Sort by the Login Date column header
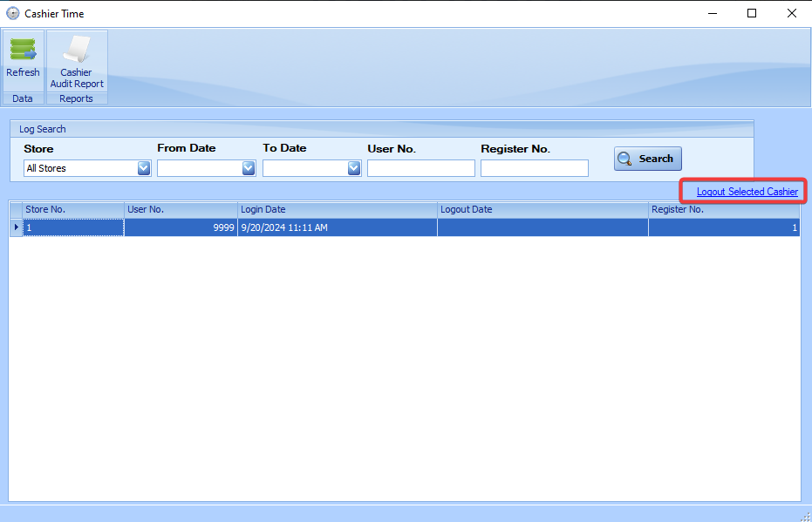The height and width of the screenshot is (522, 812). click(x=337, y=210)
